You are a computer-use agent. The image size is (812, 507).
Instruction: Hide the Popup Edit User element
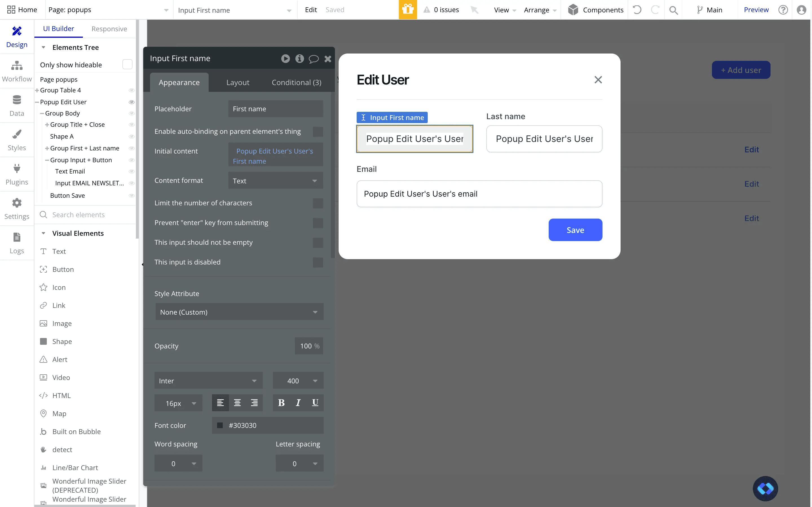[132, 102]
